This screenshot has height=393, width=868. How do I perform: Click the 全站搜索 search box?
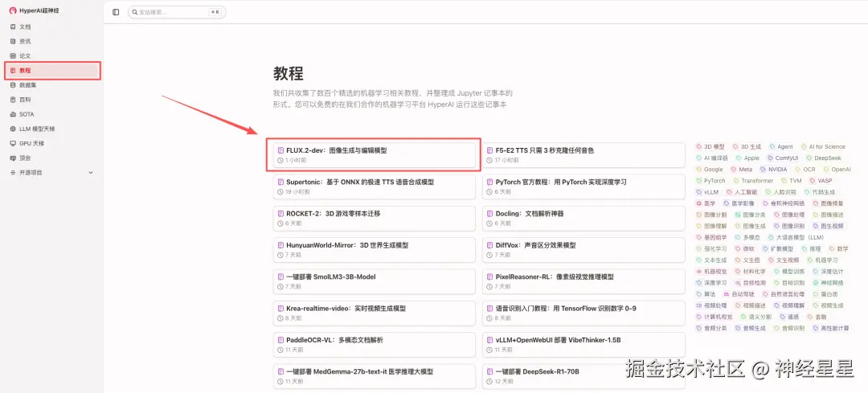(x=177, y=11)
